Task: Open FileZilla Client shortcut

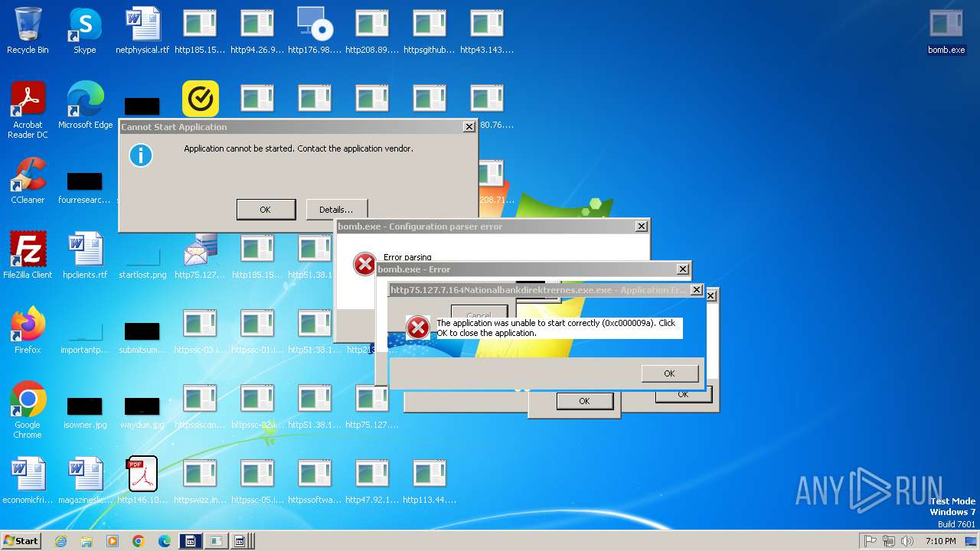Action: 28,256
